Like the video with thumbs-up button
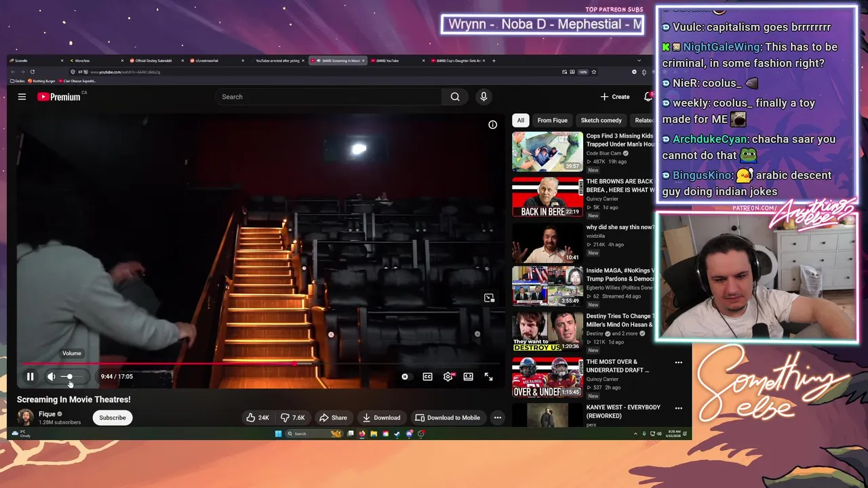The height and width of the screenshot is (488, 868). pos(257,418)
